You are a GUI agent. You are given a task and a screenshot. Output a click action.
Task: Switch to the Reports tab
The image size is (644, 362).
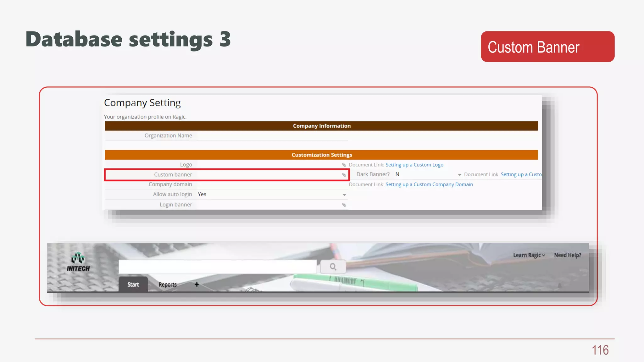tap(168, 284)
